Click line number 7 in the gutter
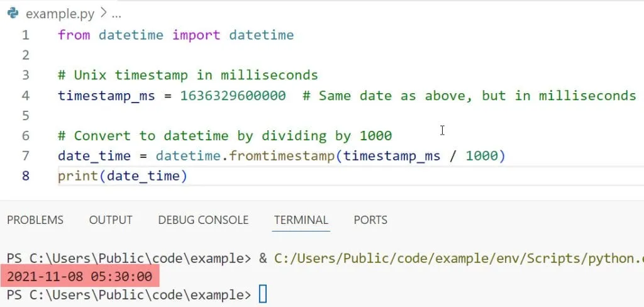Screen dimensions: 644x307 pos(26,156)
